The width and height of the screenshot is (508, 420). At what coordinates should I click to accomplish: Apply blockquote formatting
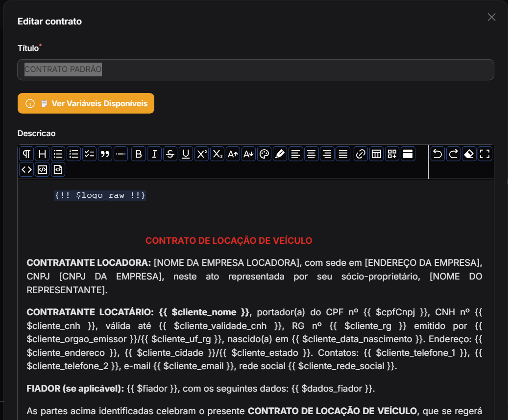pos(105,154)
